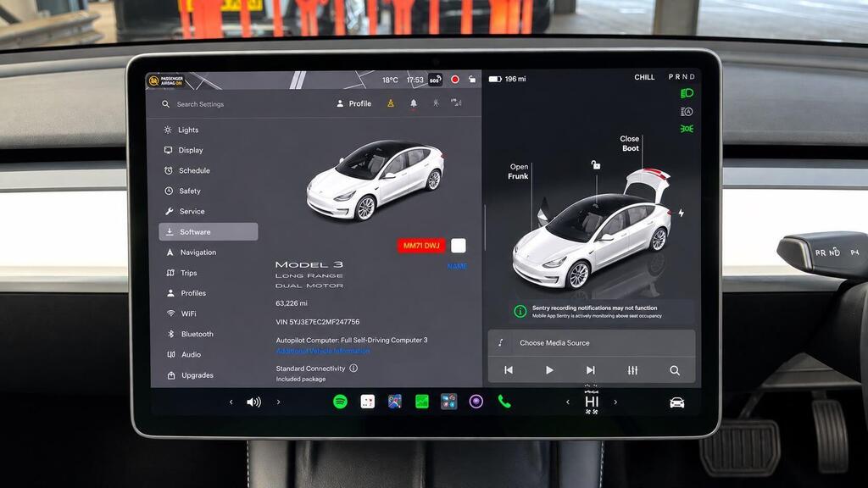Tap the PRND gear indicator
This screenshot has width=868, height=488.
682,77
